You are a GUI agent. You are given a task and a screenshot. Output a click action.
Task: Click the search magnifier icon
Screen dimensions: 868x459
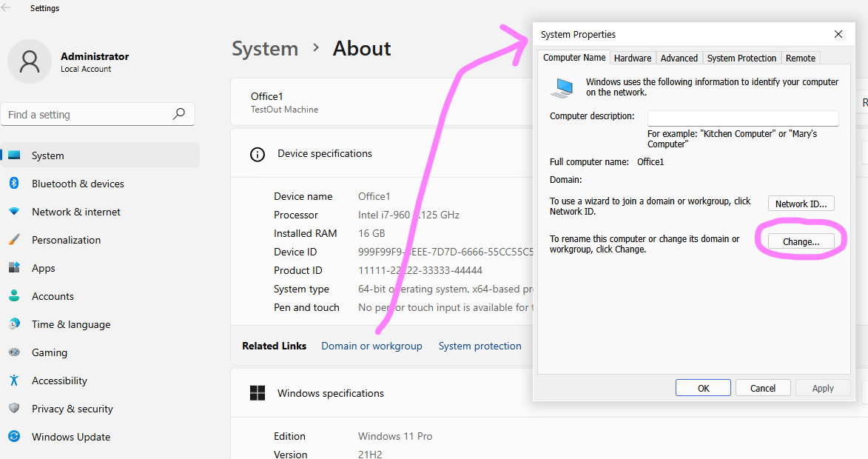(x=179, y=114)
